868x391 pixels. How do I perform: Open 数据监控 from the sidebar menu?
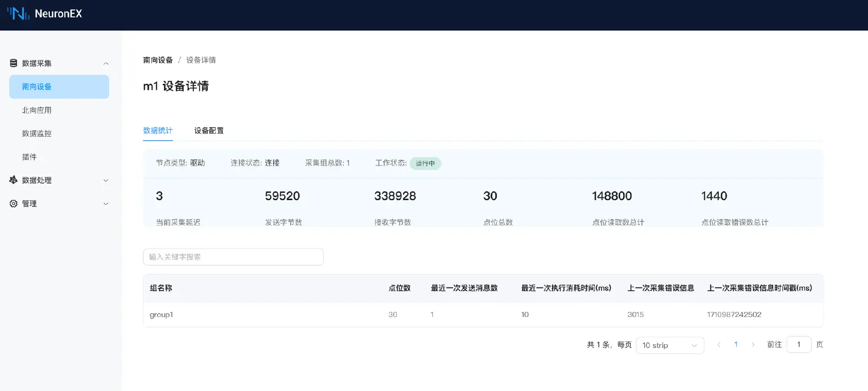(36, 133)
